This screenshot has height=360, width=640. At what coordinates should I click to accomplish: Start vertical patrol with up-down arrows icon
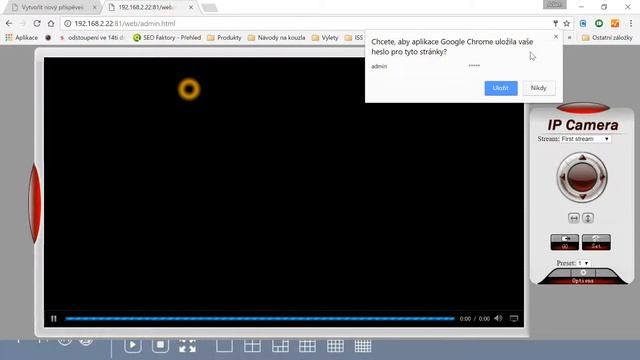588,218
